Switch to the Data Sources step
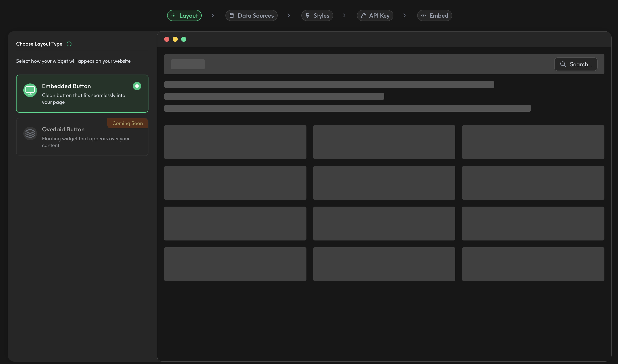This screenshot has height=364, width=618. pyautogui.click(x=252, y=15)
